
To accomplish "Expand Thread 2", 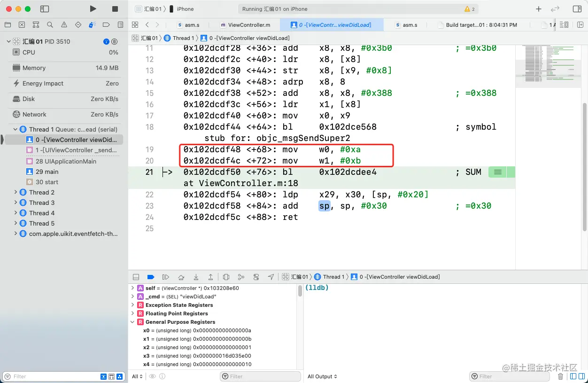I will 15,192.
